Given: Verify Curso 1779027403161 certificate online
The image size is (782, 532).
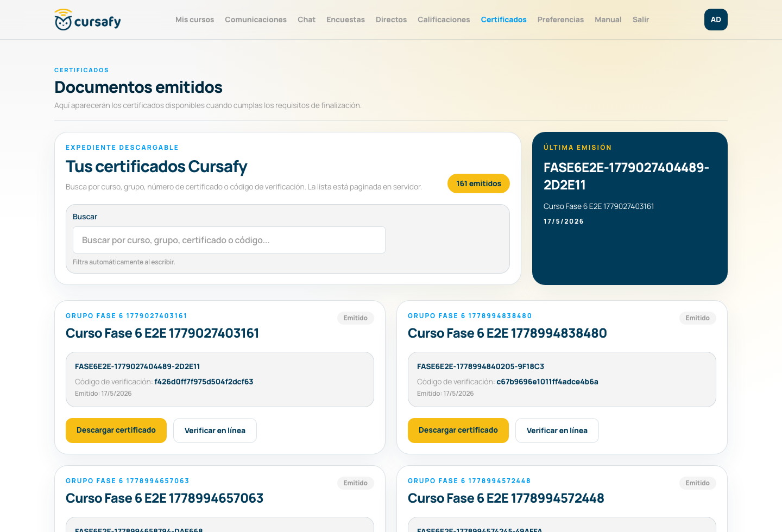Looking at the screenshot, I should (215, 430).
